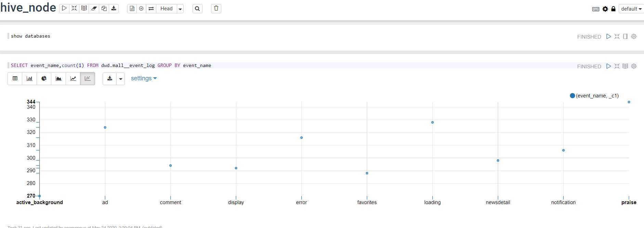
Task: Switch result to table view
Action: point(15,79)
